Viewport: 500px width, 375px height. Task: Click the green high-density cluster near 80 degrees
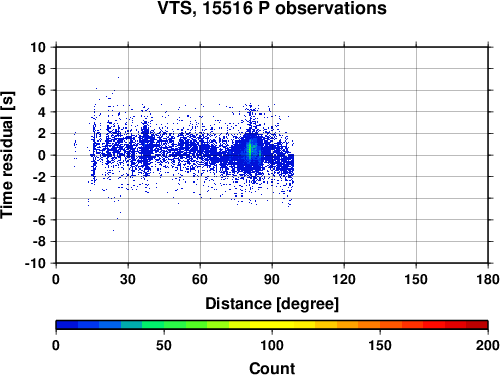(x=250, y=149)
